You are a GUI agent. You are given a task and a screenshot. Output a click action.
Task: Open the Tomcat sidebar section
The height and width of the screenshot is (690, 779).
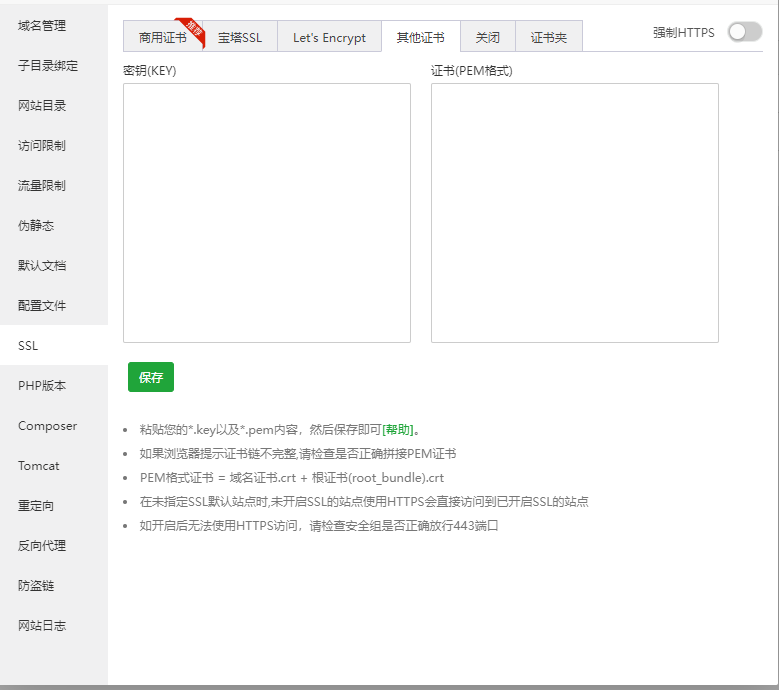[54, 465]
